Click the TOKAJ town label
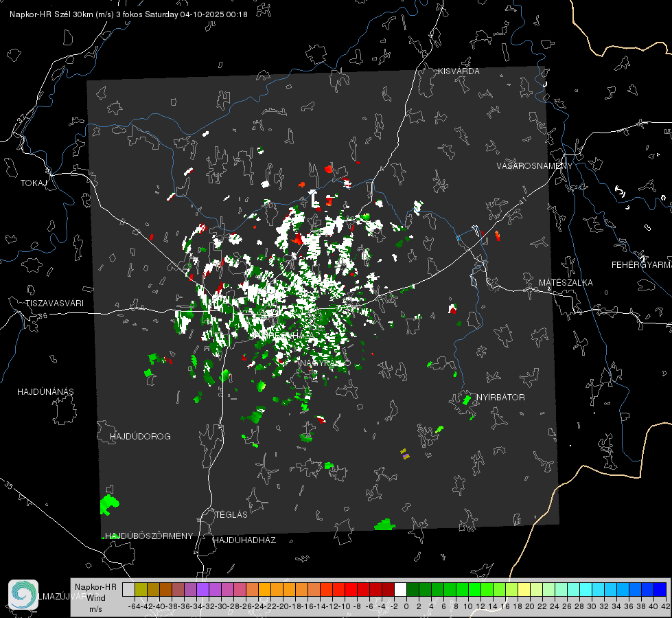 [34, 183]
